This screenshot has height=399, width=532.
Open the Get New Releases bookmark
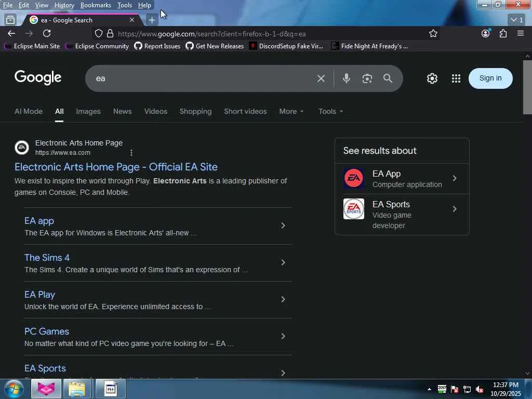(x=215, y=46)
